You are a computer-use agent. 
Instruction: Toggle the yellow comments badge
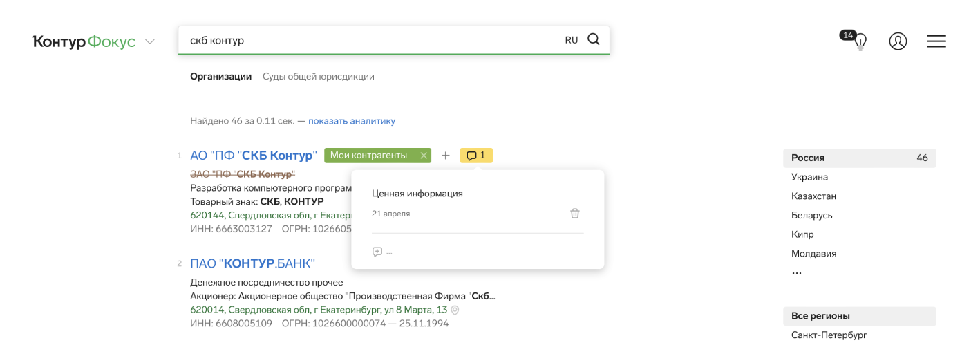tap(476, 156)
